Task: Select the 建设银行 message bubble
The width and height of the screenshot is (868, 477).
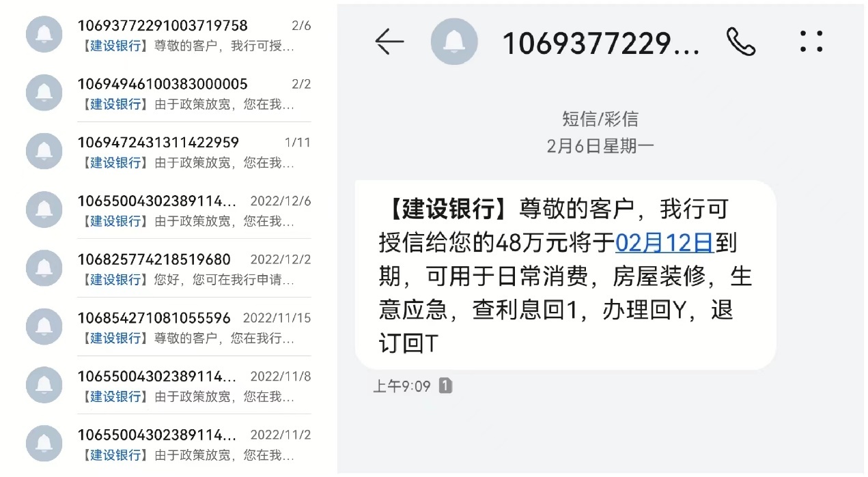Action: 565,276
